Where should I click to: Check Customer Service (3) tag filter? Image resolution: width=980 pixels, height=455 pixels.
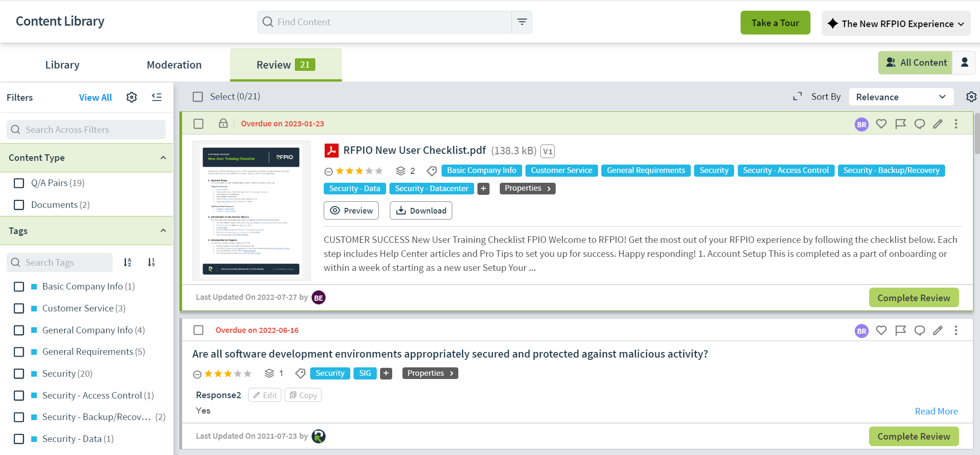point(19,308)
